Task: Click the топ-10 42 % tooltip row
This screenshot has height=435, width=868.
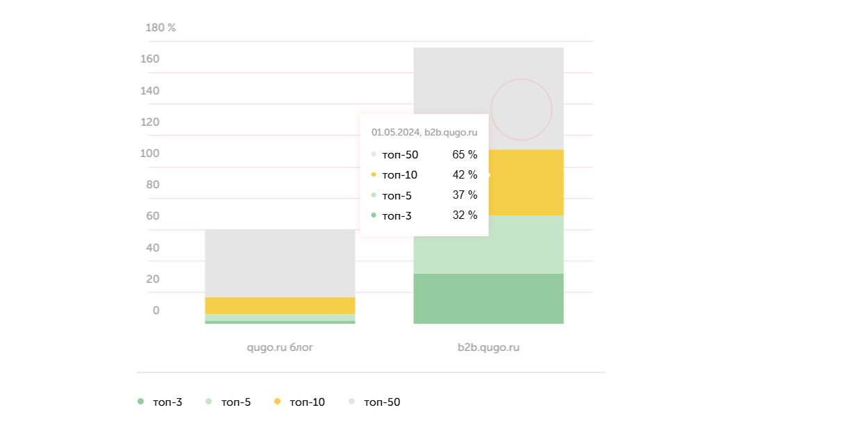Action: click(424, 175)
